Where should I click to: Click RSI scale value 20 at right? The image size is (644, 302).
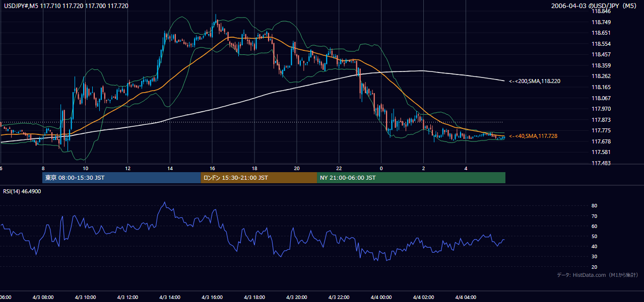point(595,267)
